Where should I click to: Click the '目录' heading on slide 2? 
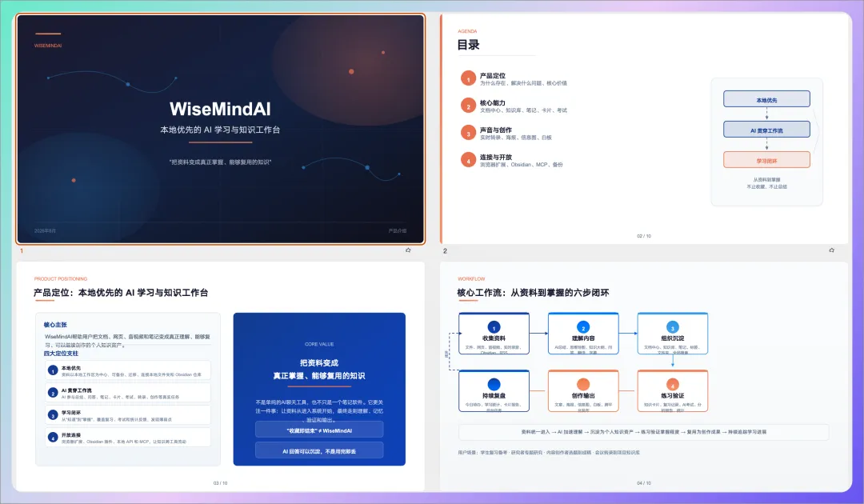468,45
